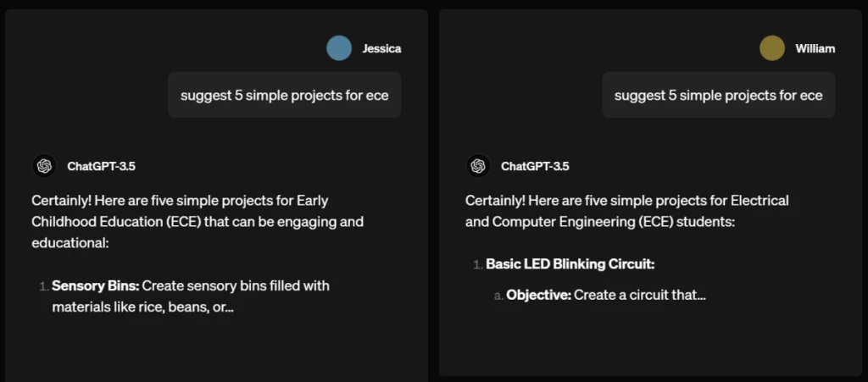Click the text 'Create a circuit that…'
This screenshot has height=382, width=868.
[x=640, y=296]
